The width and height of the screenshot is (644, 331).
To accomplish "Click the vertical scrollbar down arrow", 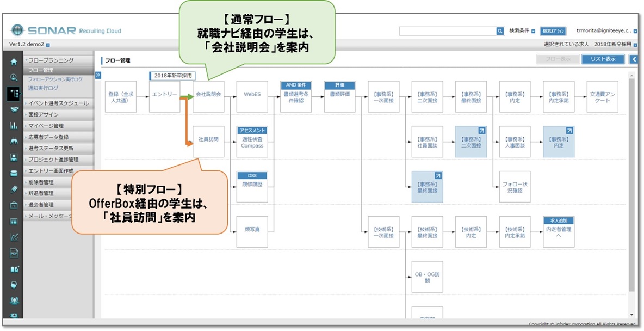I will pos(631,315).
